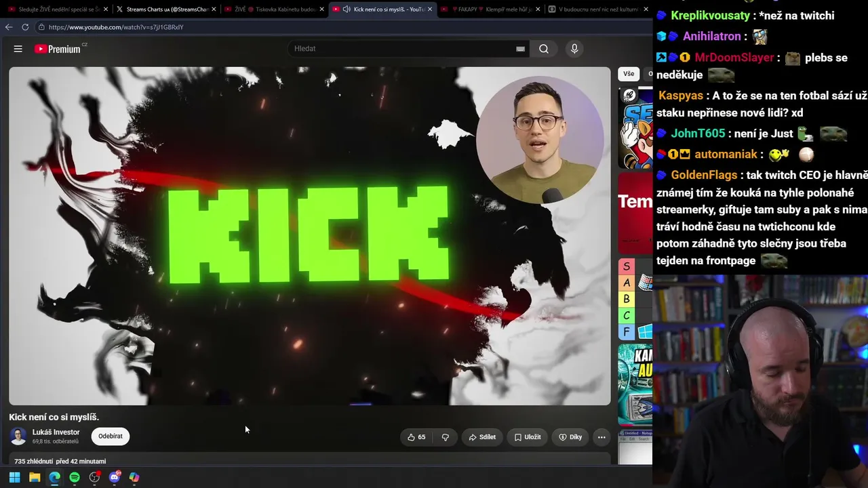Image resolution: width=868 pixels, height=488 pixels.
Task: Go back with the browser back arrow
Action: (9, 27)
